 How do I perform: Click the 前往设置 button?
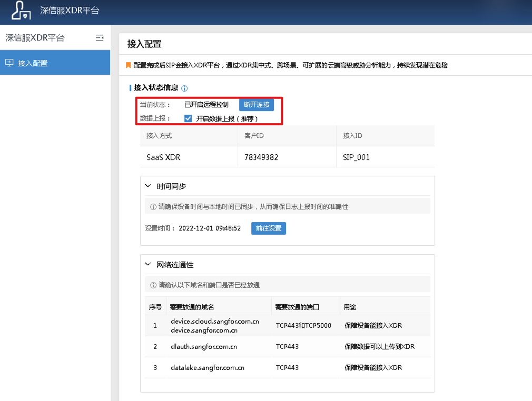268,228
